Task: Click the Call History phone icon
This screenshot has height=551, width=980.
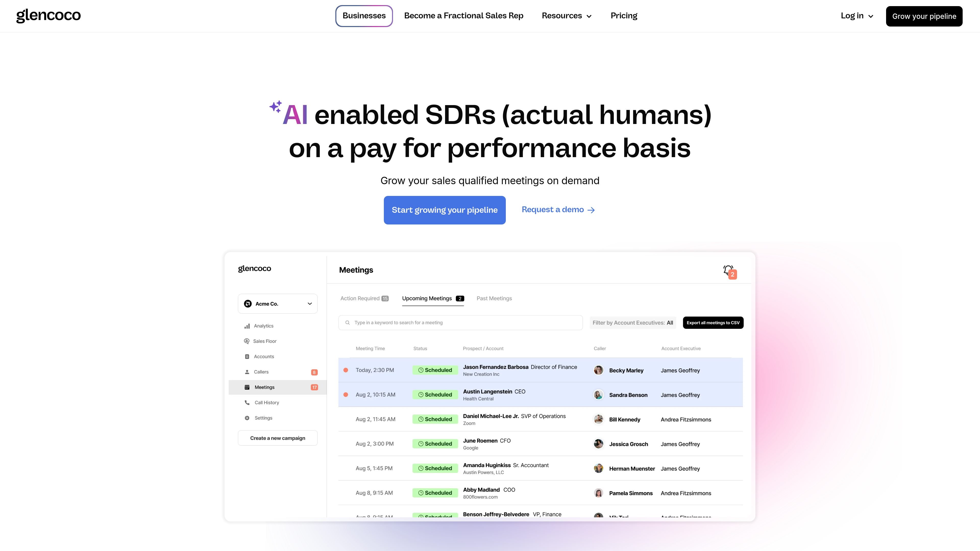Action: coord(247,402)
